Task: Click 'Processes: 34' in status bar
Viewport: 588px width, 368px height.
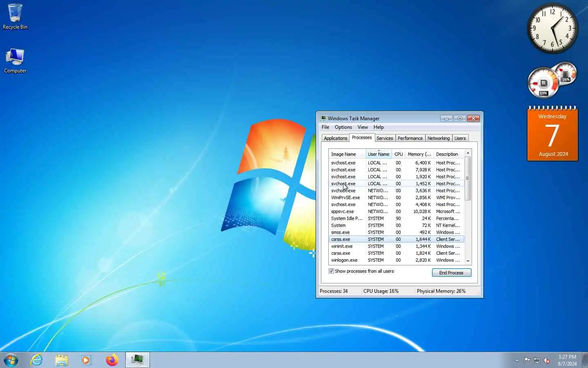Action: pyautogui.click(x=334, y=291)
